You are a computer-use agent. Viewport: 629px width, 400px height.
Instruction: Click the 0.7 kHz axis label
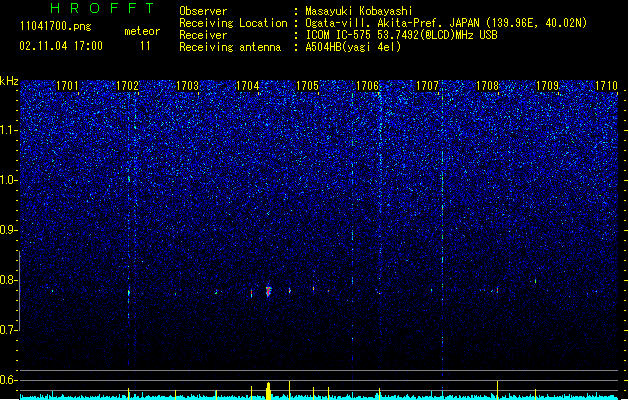coord(9,330)
